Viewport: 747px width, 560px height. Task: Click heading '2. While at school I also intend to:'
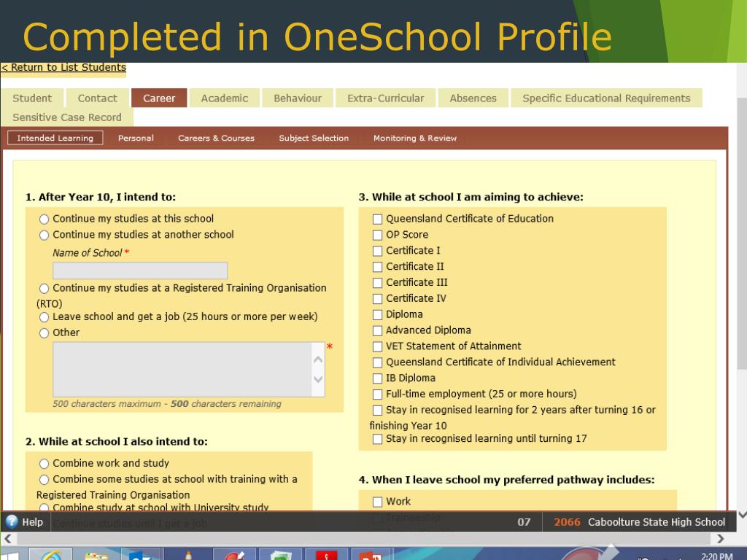[116, 441]
